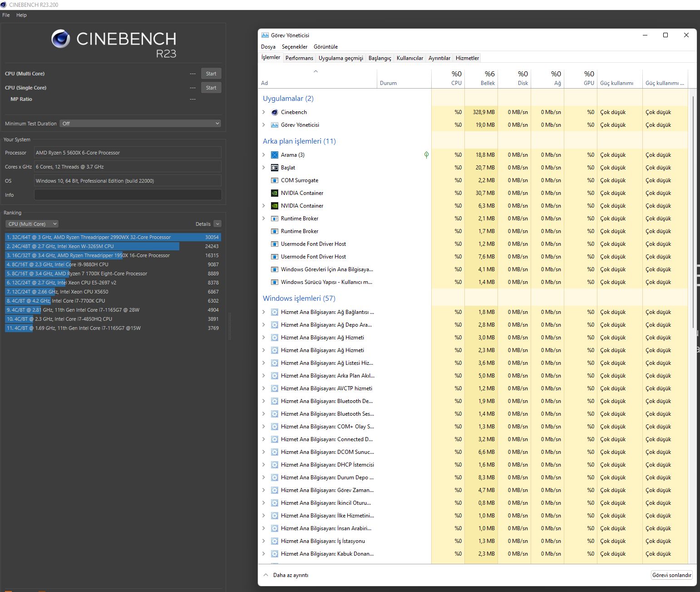This screenshot has width=700, height=592.
Task: Click gear icon of İş İstasyonu service
Action: point(274,541)
